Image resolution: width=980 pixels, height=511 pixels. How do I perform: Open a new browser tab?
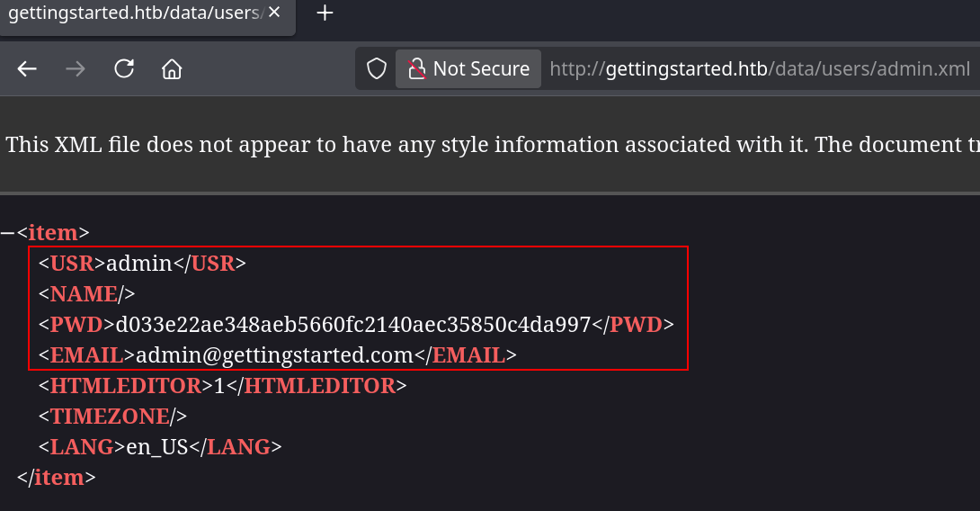pos(325,13)
